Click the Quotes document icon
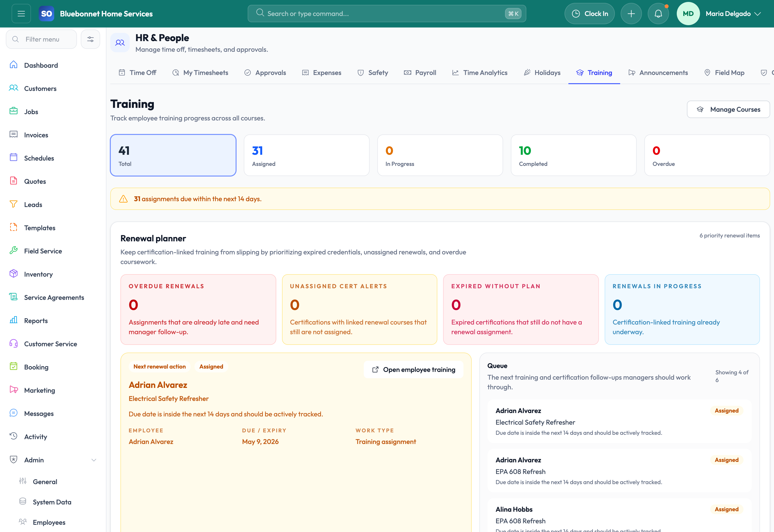Screen dimensions: 774x532 13,181
